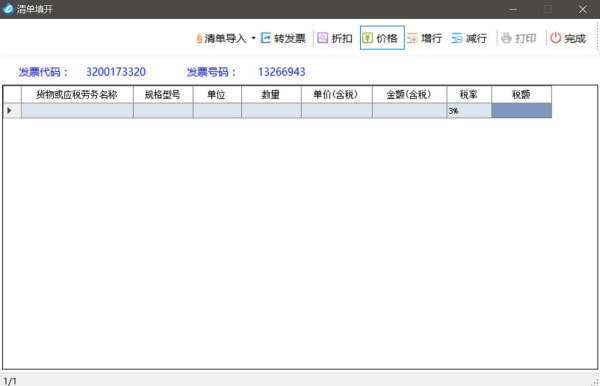Click the goods name cell in first row
The width and height of the screenshot is (600, 386).
(x=77, y=111)
